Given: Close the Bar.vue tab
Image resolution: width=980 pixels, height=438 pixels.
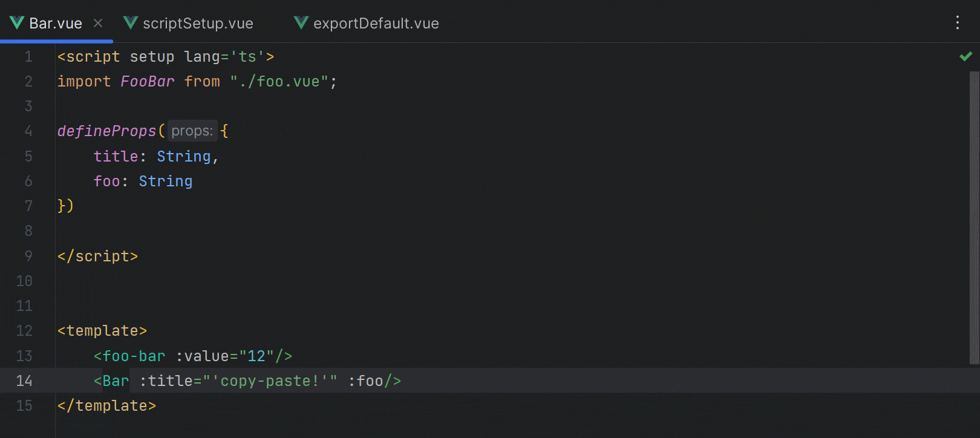Looking at the screenshot, I should click(x=97, y=24).
